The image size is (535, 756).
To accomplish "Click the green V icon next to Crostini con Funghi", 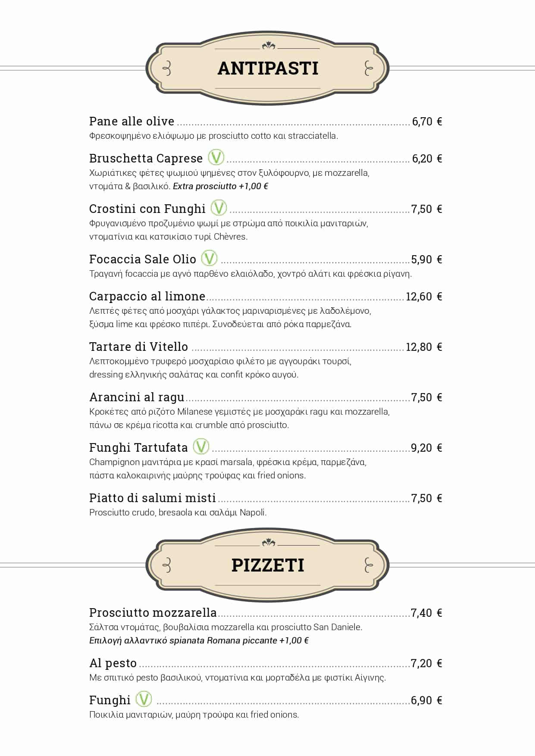I will coord(219,208).
